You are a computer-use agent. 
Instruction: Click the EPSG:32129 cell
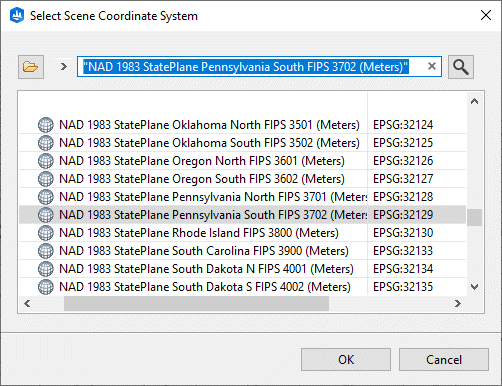click(403, 215)
